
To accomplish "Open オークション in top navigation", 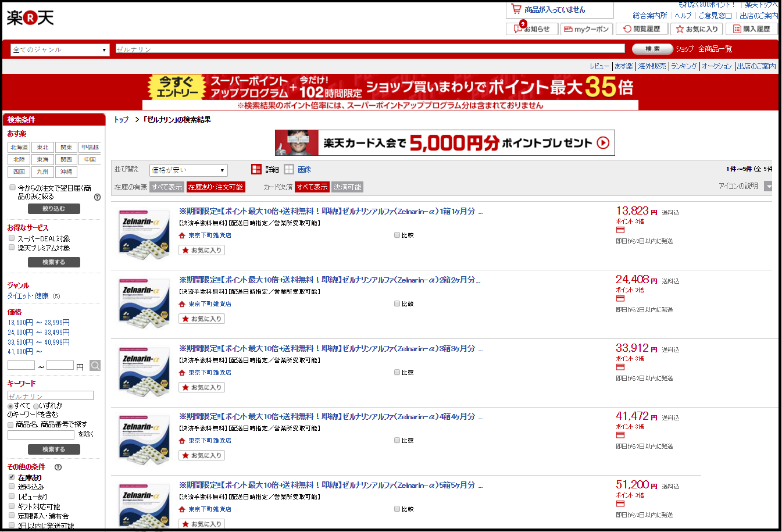I will pyautogui.click(x=716, y=66).
